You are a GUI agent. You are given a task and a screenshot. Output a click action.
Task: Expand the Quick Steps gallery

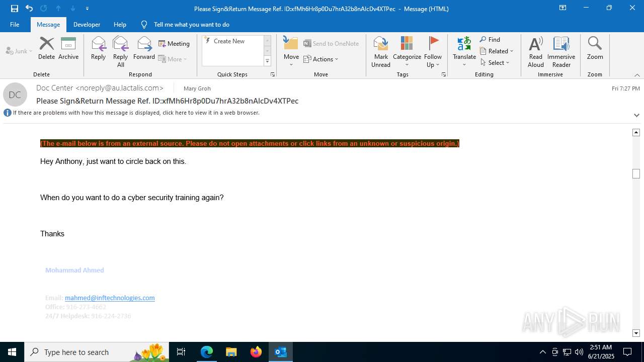(x=267, y=61)
